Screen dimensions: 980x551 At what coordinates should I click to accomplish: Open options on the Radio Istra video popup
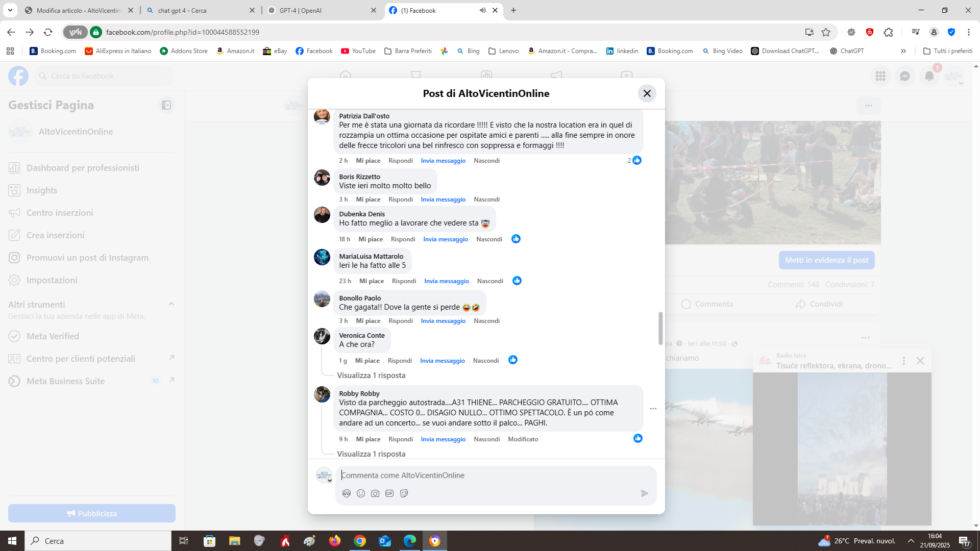(904, 361)
